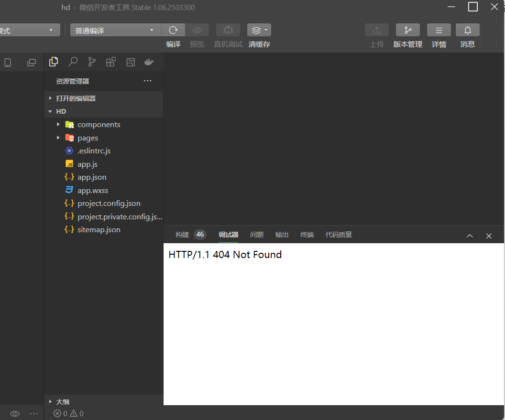Open the messages bell icon

pos(468,30)
